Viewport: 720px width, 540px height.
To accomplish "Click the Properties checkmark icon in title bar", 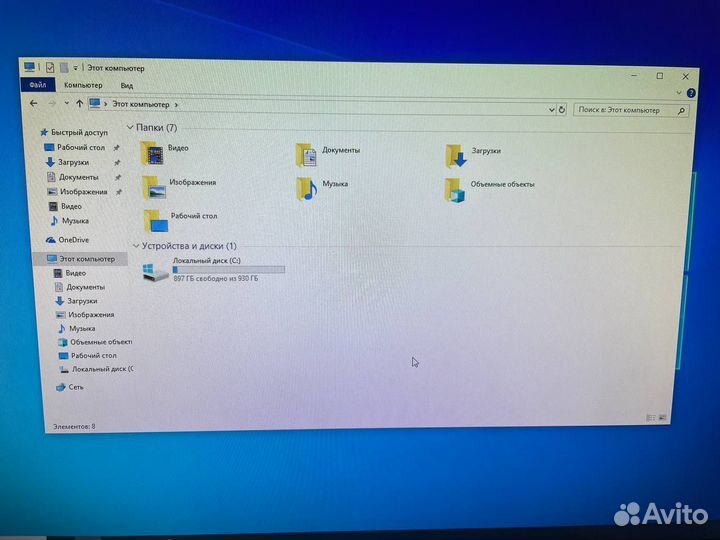I will 50,68.
